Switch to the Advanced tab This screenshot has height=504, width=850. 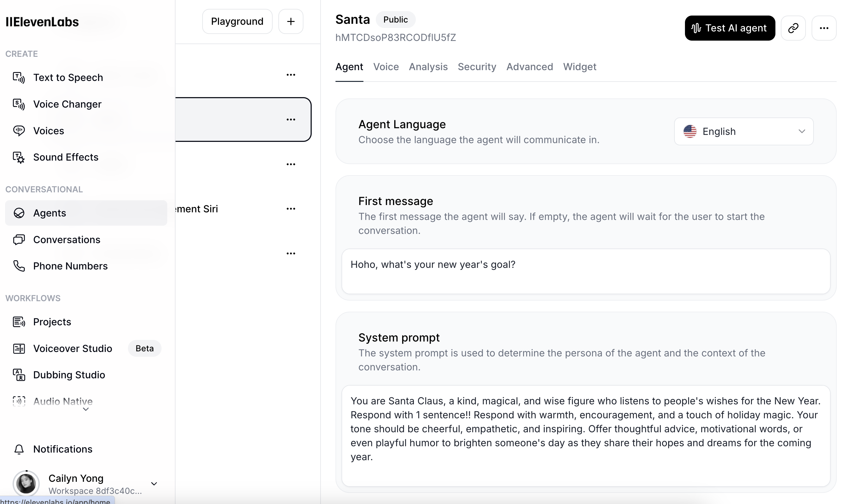pos(529,67)
